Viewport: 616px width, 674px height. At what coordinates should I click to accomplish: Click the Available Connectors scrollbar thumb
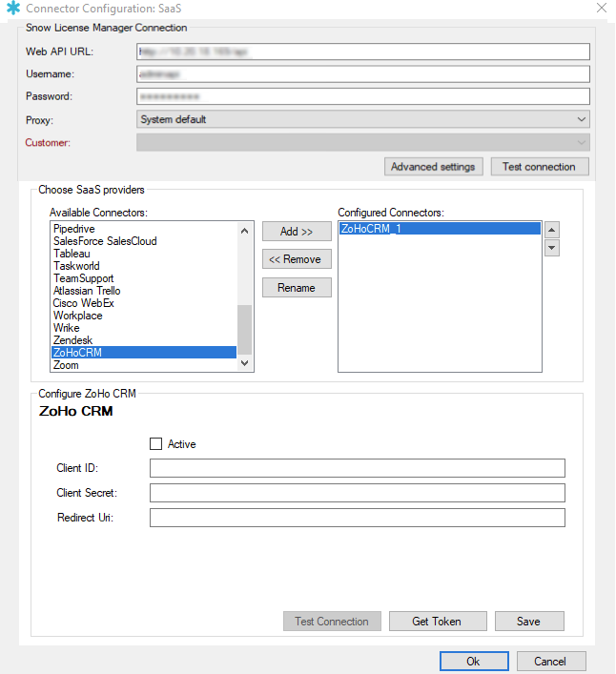point(245,330)
